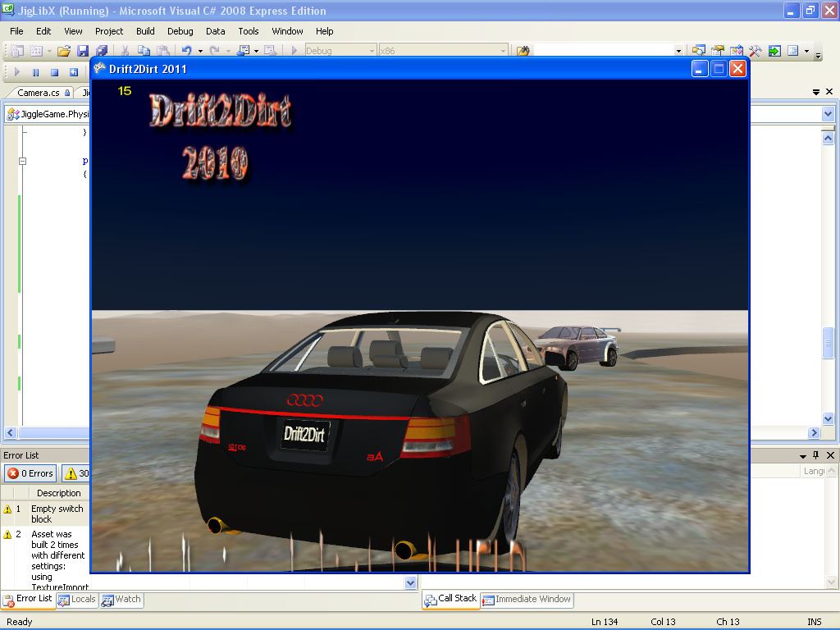Click the New Project toolbar icon
Screen dimensions: 840x630
click(x=17, y=51)
